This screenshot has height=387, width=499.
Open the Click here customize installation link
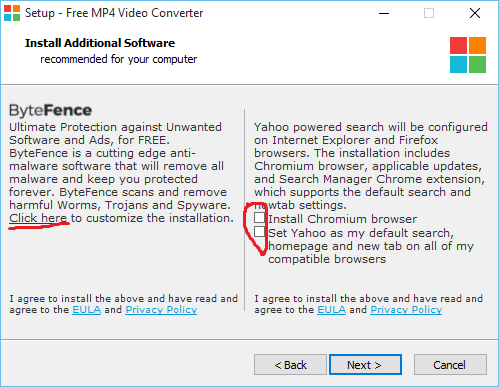(38, 218)
